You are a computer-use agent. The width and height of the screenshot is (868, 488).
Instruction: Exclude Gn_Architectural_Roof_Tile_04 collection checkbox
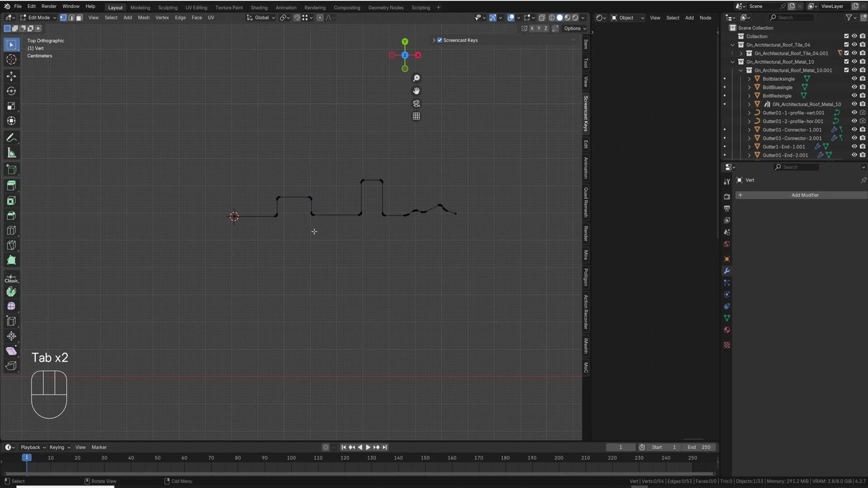click(x=846, y=45)
